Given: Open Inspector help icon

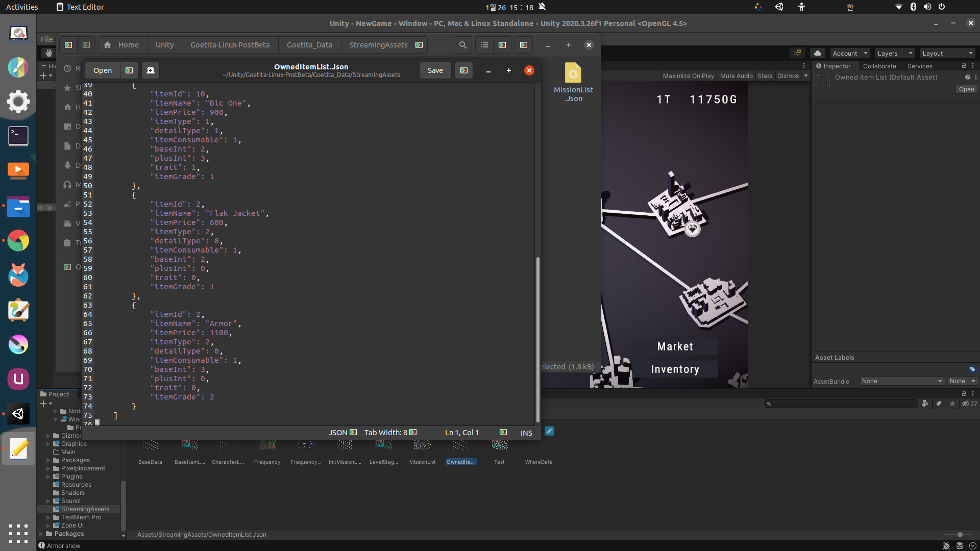Looking at the screenshot, I should (967, 77).
